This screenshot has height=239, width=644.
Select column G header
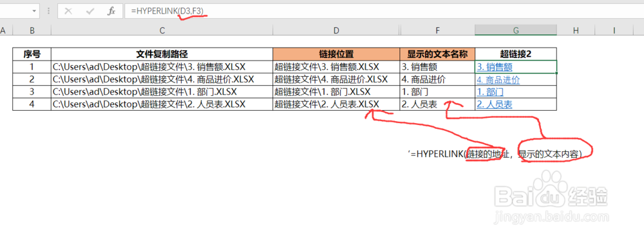click(x=516, y=30)
